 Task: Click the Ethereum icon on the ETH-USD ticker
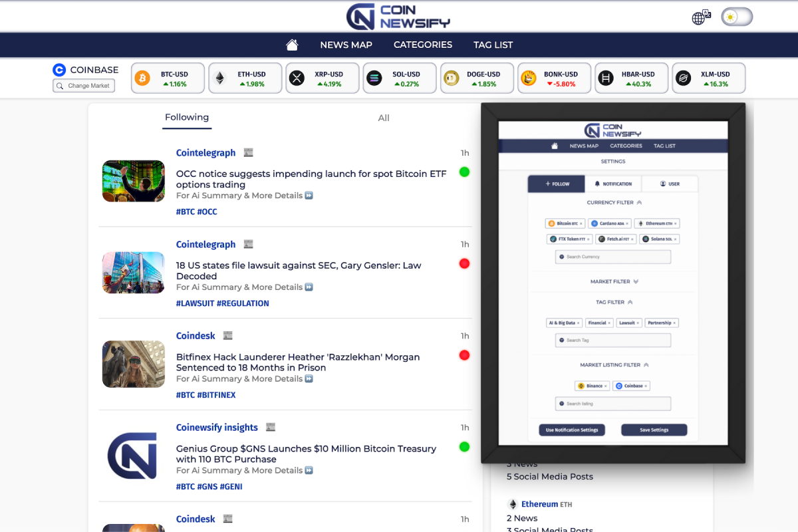pos(221,78)
